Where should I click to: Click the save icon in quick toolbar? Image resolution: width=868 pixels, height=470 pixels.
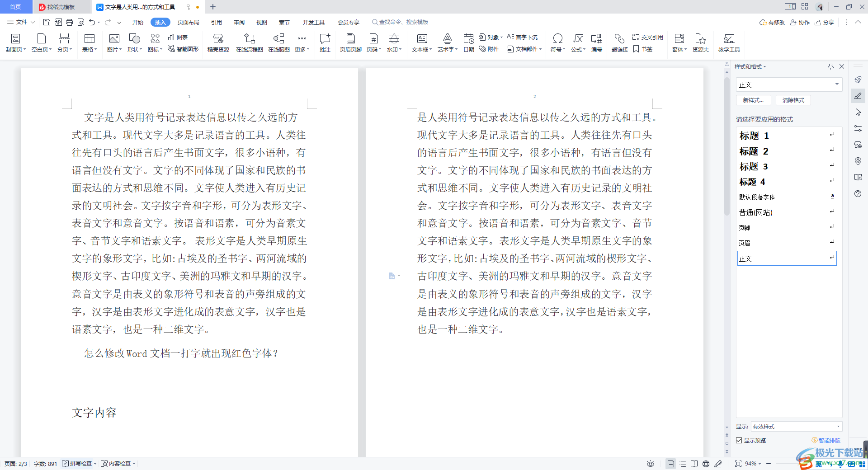pos(47,22)
